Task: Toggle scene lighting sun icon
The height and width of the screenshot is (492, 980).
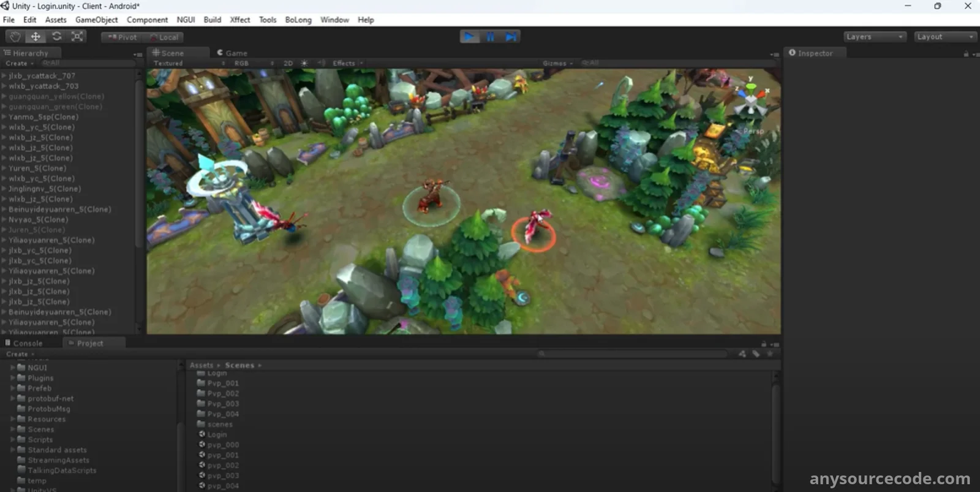Action: click(304, 63)
